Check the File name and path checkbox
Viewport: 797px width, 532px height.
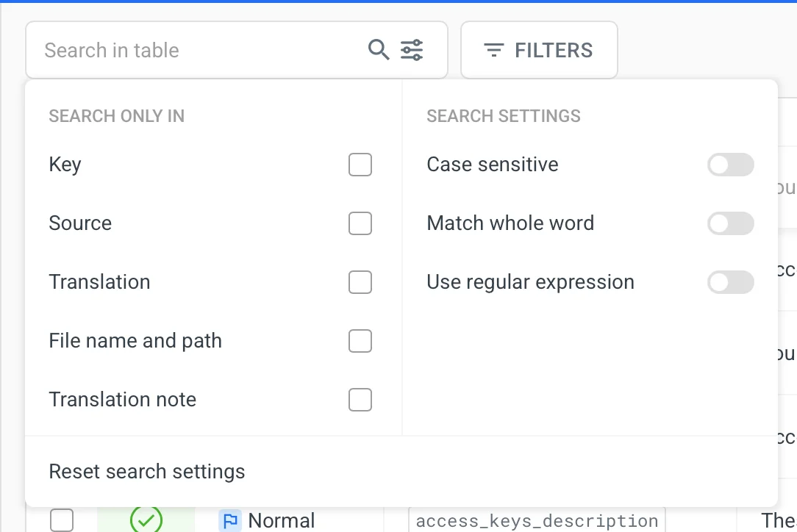pos(360,341)
